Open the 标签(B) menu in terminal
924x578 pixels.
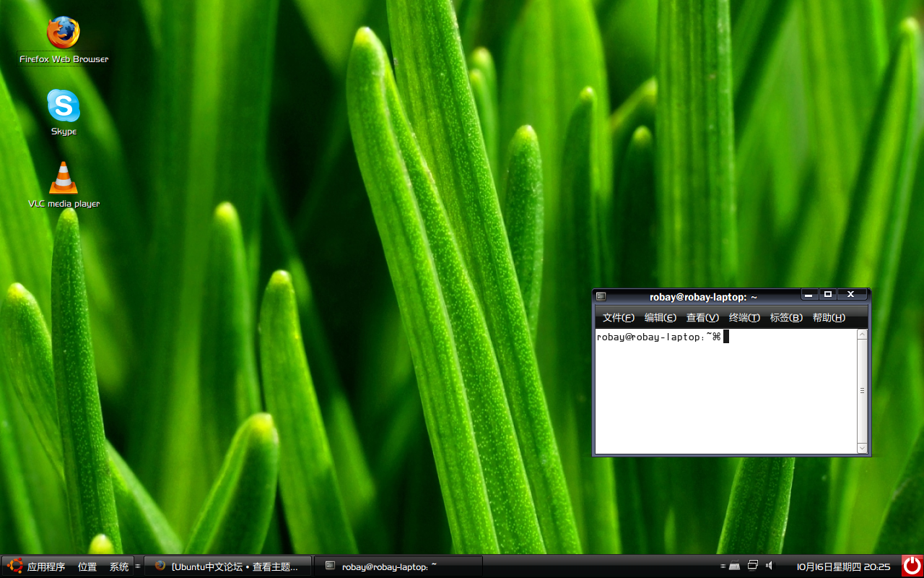pos(786,318)
